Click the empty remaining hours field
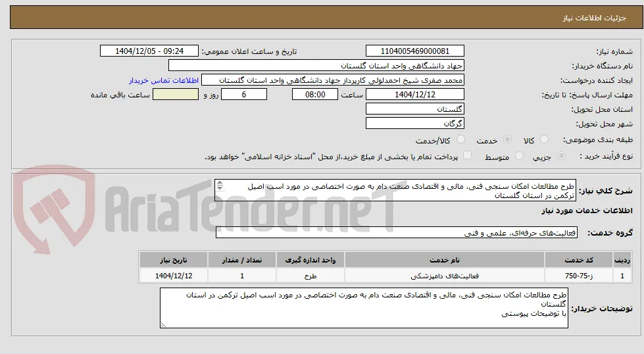This screenshot has height=354, width=644. click(176, 95)
